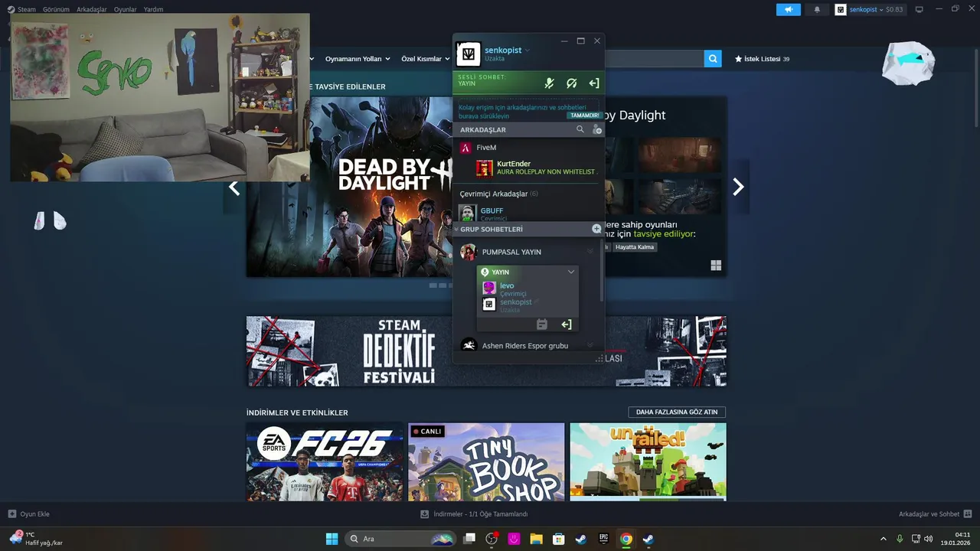Image resolution: width=980 pixels, height=551 pixels.
Task: Open Ashen Riders Espor grubu chat
Action: coord(525,346)
